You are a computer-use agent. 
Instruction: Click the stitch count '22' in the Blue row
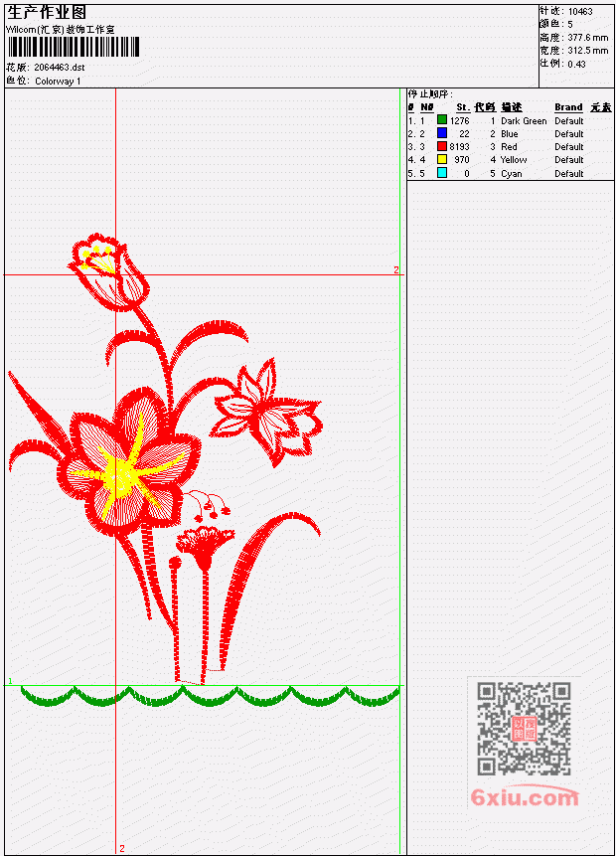point(464,134)
